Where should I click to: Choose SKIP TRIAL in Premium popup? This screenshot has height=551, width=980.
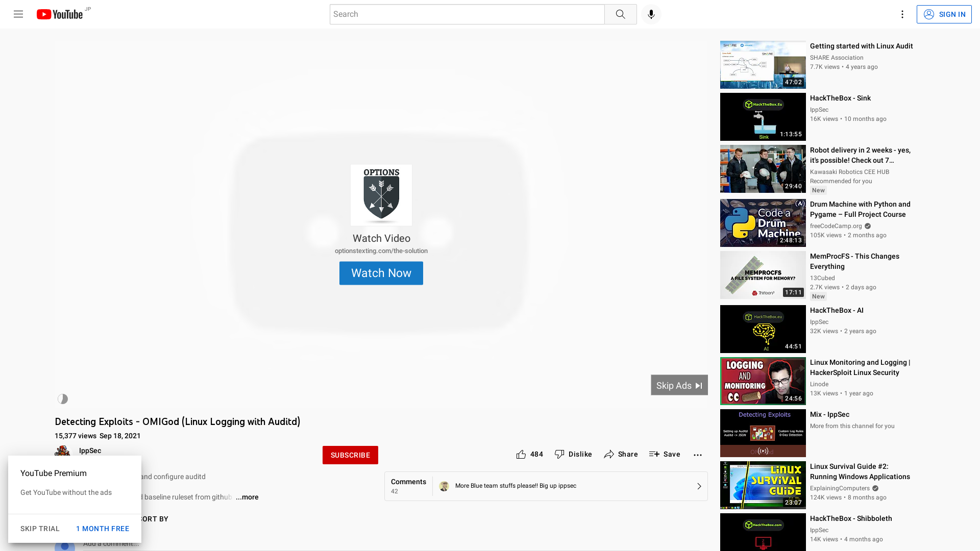click(40, 529)
